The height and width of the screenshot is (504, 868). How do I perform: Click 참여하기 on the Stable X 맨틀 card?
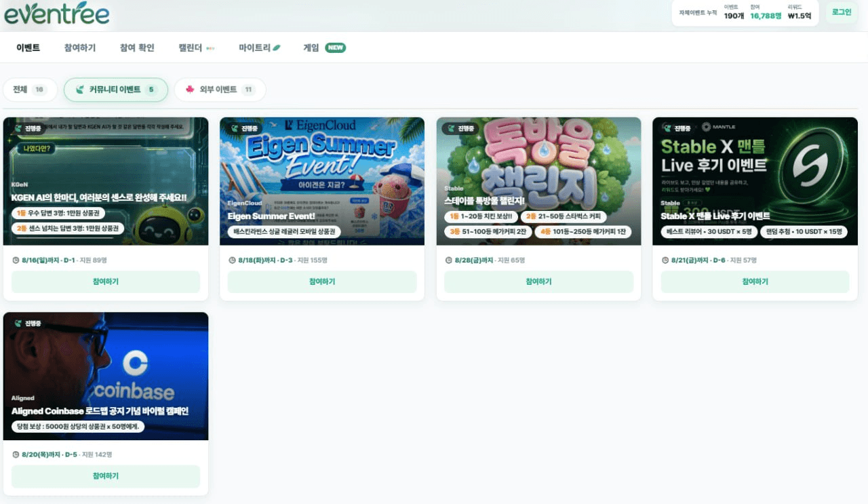(x=755, y=282)
